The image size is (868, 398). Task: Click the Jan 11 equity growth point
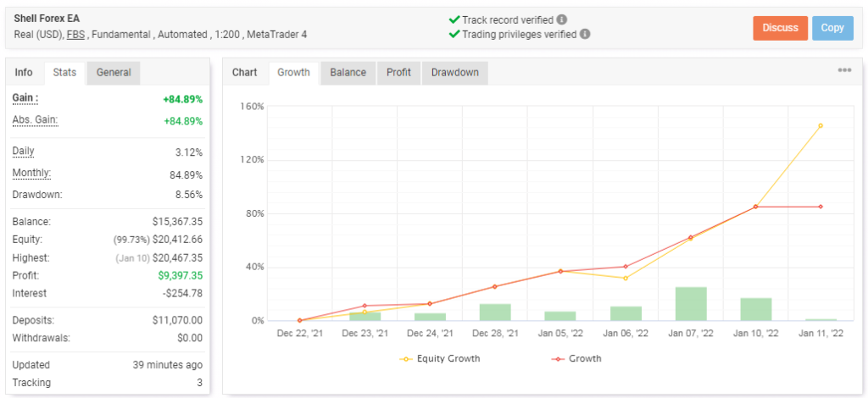(821, 125)
